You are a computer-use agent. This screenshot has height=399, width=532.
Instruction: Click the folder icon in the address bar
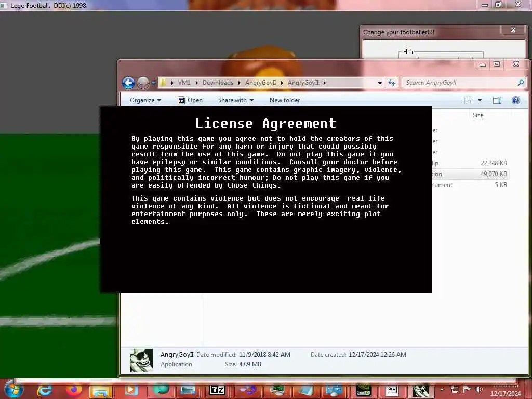click(x=163, y=83)
